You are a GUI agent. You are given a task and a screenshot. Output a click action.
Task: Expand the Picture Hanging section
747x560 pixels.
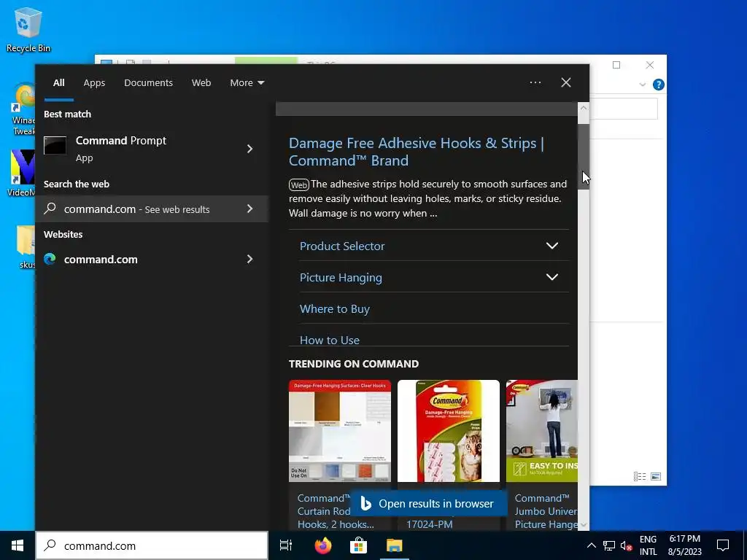tap(551, 276)
